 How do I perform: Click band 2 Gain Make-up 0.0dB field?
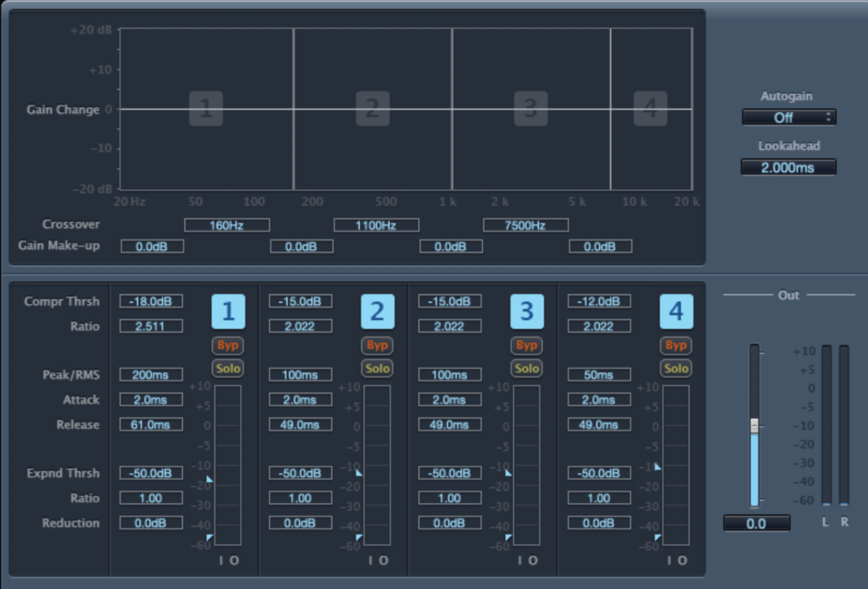(301, 246)
